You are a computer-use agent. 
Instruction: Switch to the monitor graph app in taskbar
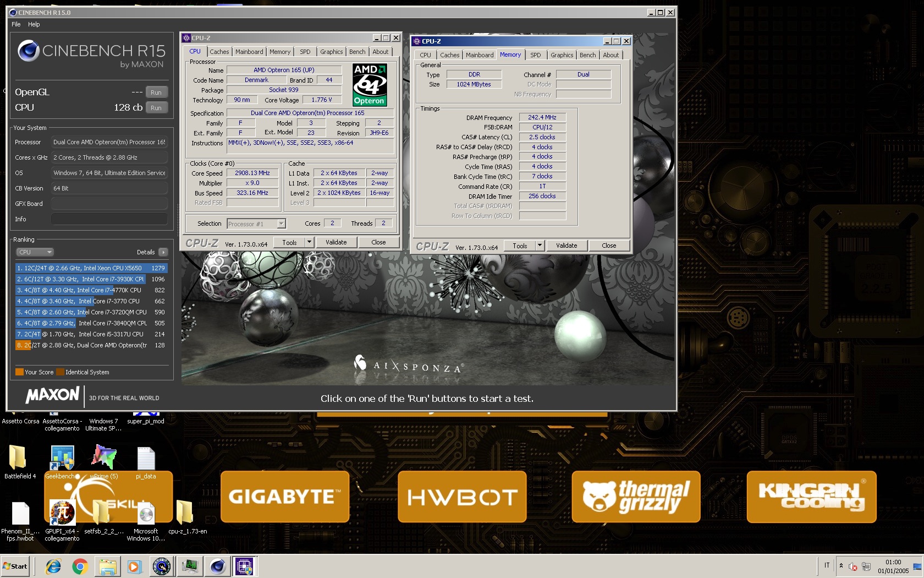tap(190, 566)
